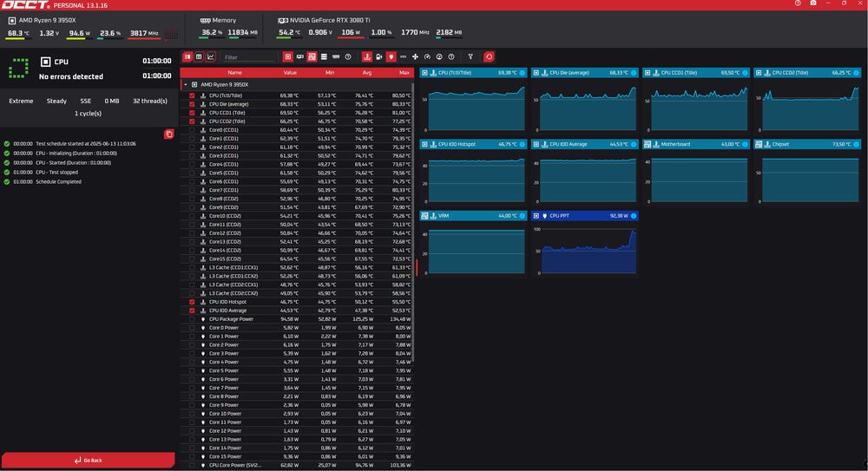This screenshot has width=868, height=471.
Task: Select the L3 Cache (CCD1:CCX1) row
Action: click(296, 267)
